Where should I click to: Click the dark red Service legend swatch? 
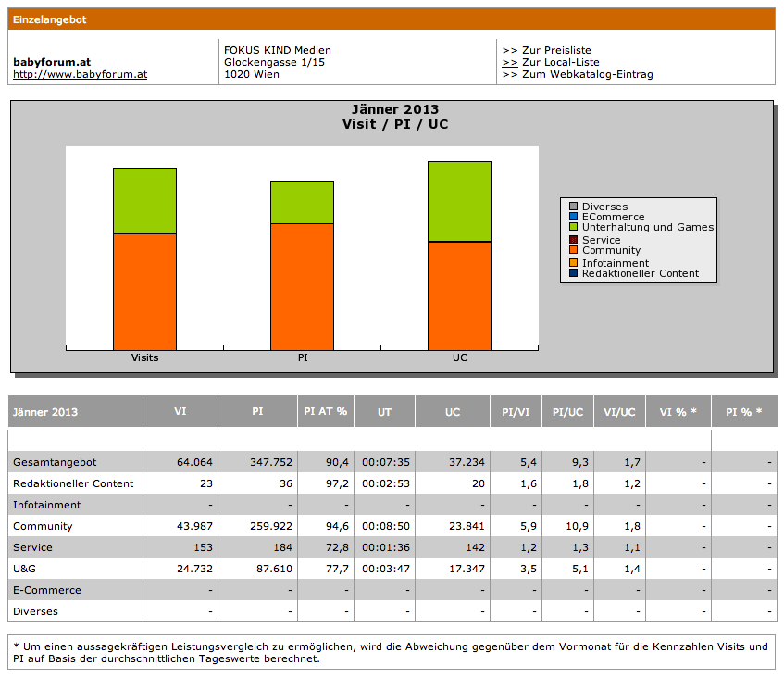coord(574,240)
